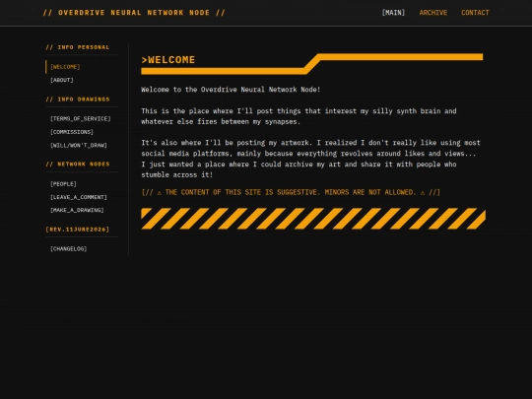View the [CHANGELOG] page
Image resolution: width=532 pixels, height=399 pixels.
pos(69,249)
